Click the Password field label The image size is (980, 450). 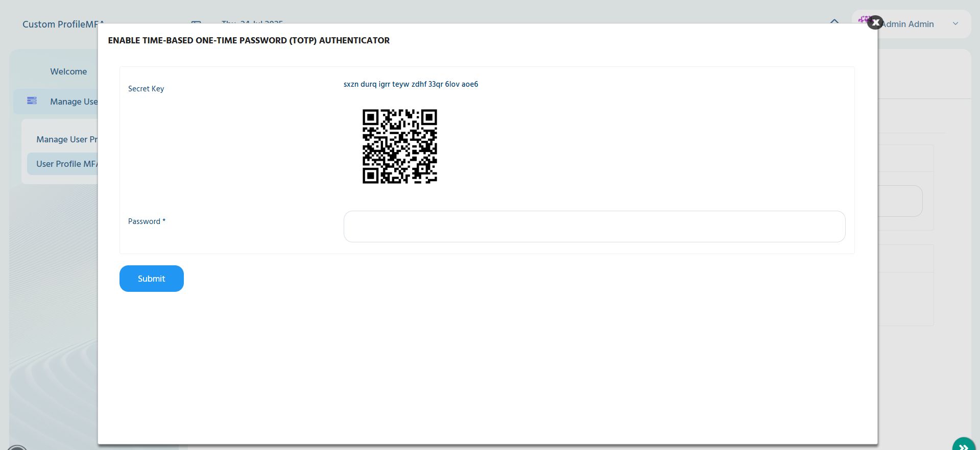[x=147, y=221]
